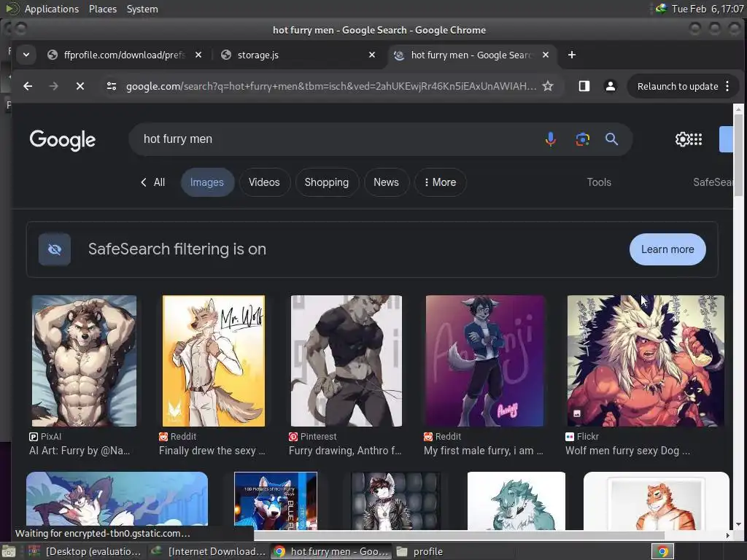Open site information icon in address bar
This screenshot has width=747, height=560.
pyautogui.click(x=112, y=86)
